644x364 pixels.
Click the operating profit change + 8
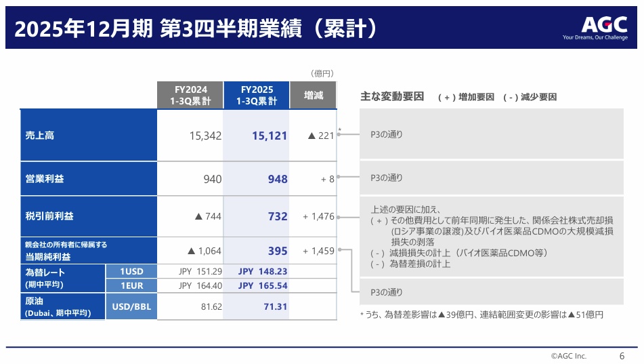click(327, 180)
